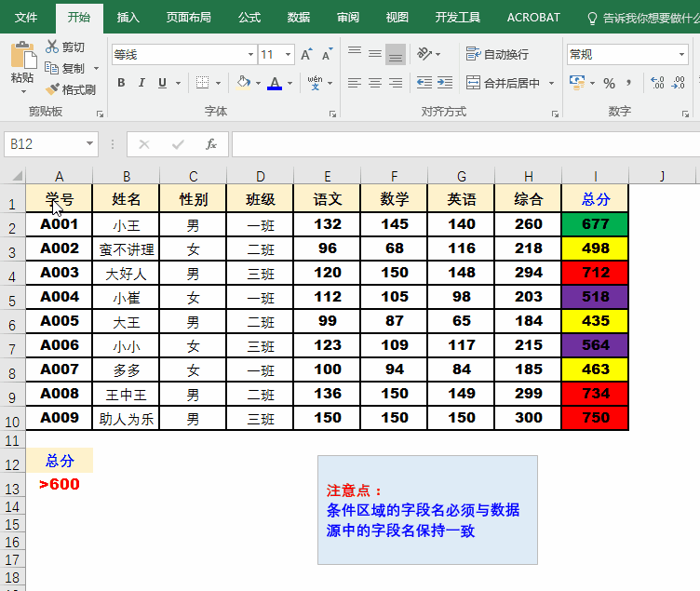Open the Name Box dropdown arrow
The width and height of the screenshot is (700, 591).
(90, 144)
